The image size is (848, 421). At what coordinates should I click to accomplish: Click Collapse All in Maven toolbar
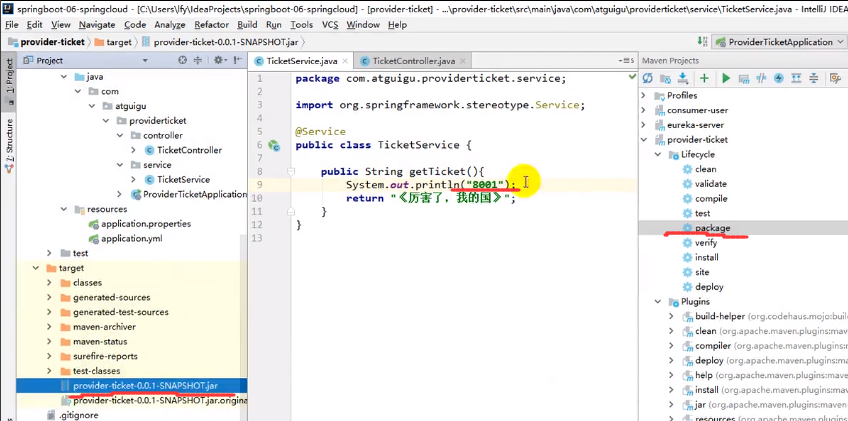pyautogui.click(x=814, y=78)
